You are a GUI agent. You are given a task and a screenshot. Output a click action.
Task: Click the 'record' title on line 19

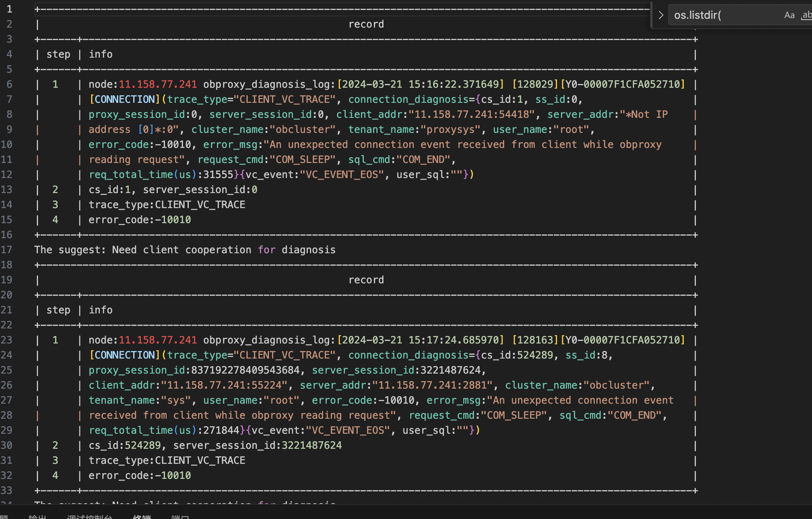366,280
